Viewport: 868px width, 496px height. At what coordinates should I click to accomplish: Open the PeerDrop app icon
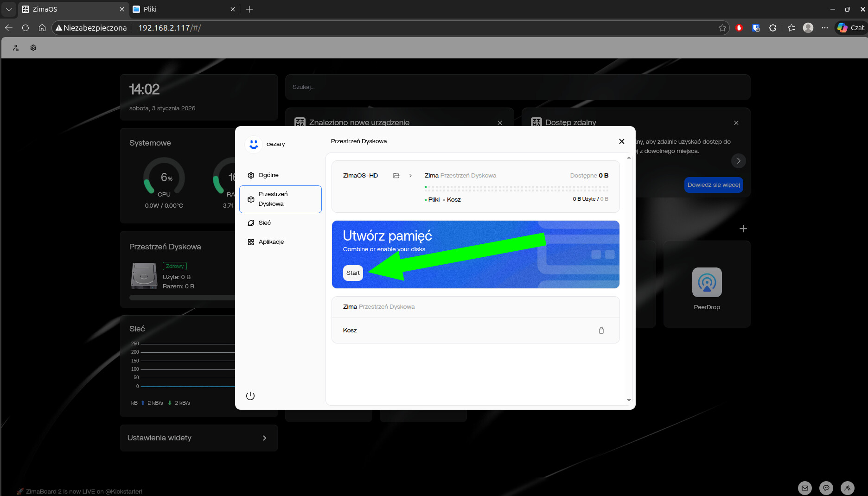pos(707,282)
